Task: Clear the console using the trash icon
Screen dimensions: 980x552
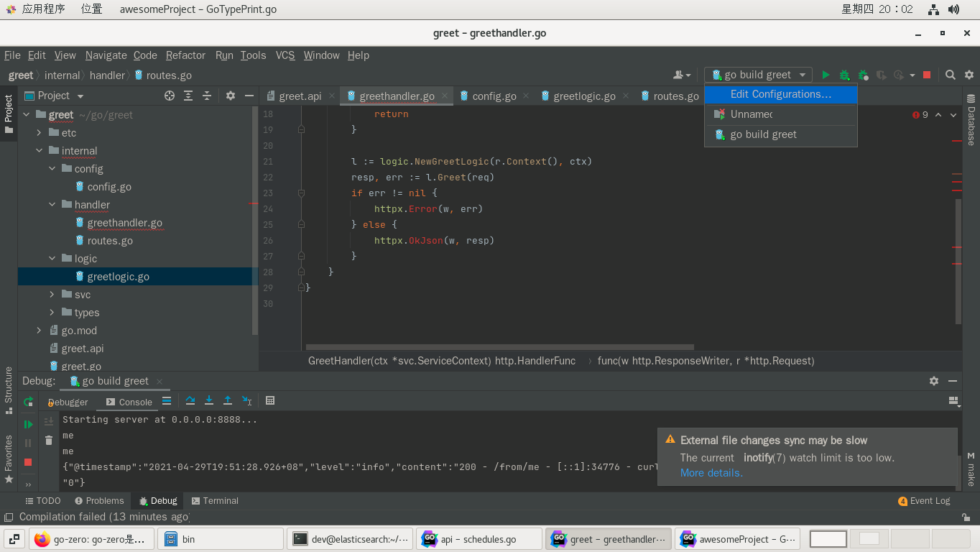Action: (x=48, y=440)
